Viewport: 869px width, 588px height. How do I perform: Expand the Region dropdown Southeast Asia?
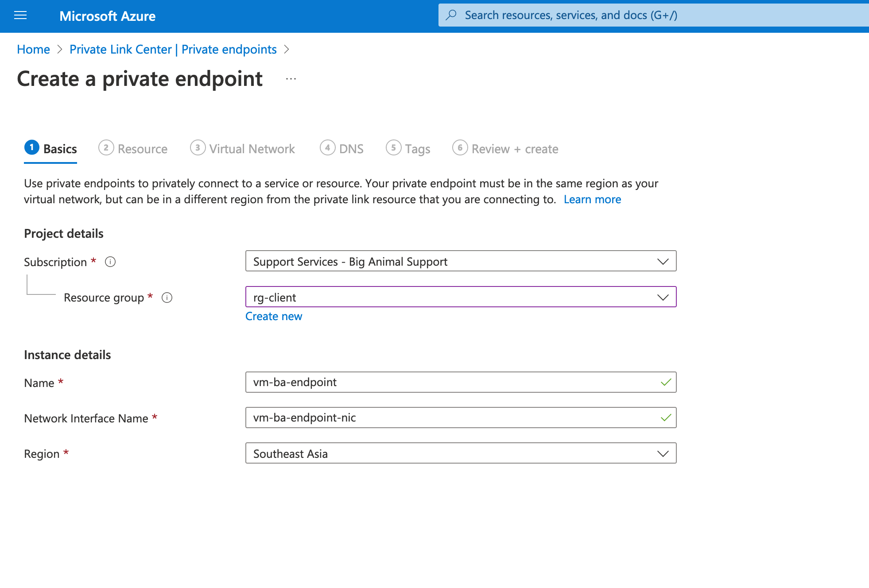(461, 453)
